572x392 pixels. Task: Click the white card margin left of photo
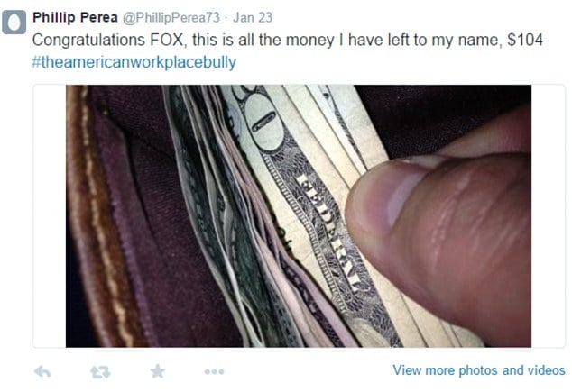point(50,216)
